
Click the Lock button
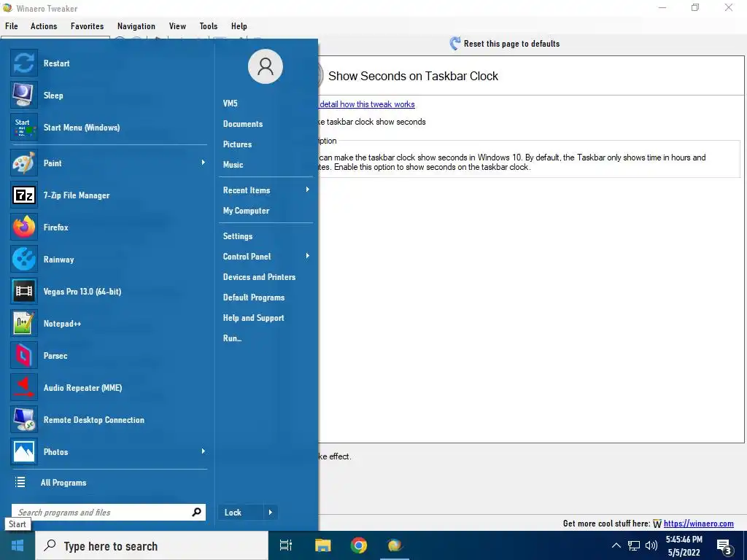241,513
